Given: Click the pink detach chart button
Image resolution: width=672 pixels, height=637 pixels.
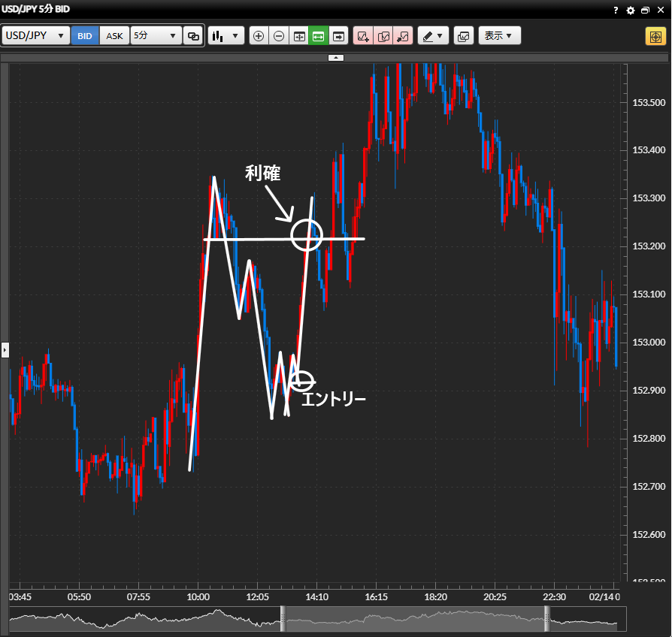Looking at the screenshot, I should coord(403,36).
